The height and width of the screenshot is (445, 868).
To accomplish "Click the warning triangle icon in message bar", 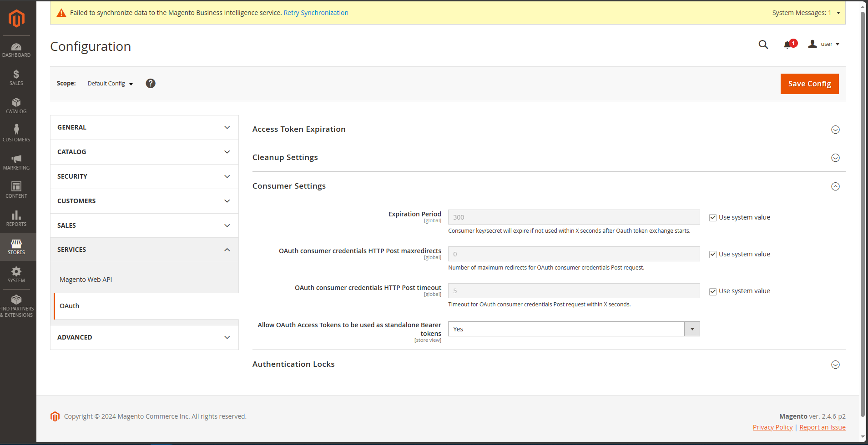I will [61, 13].
